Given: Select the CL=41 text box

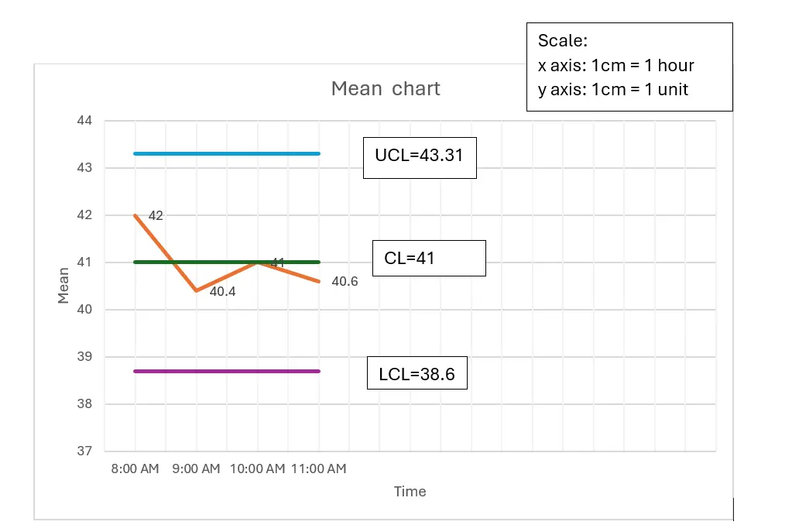Looking at the screenshot, I should click(x=428, y=258).
